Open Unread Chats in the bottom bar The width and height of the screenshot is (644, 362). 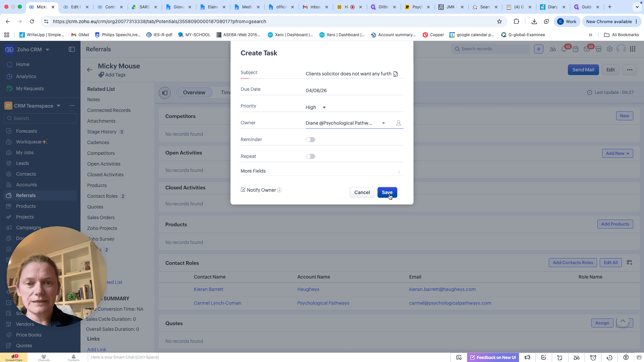(14, 357)
